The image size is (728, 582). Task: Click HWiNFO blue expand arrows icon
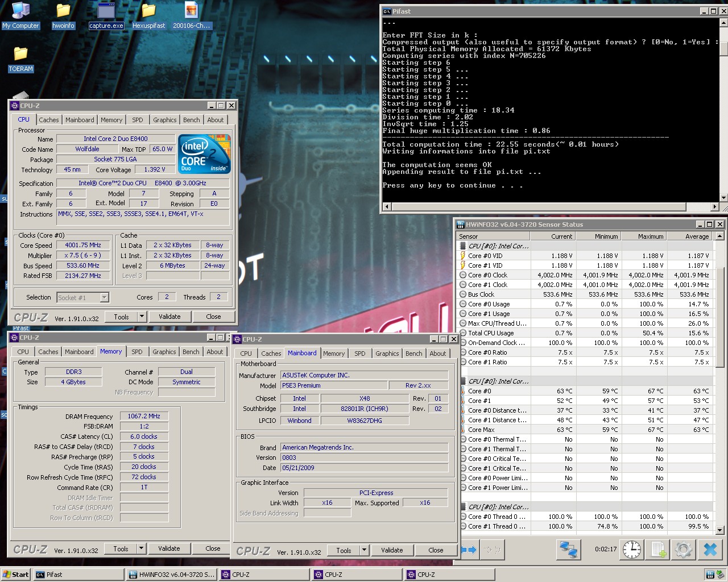469,550
